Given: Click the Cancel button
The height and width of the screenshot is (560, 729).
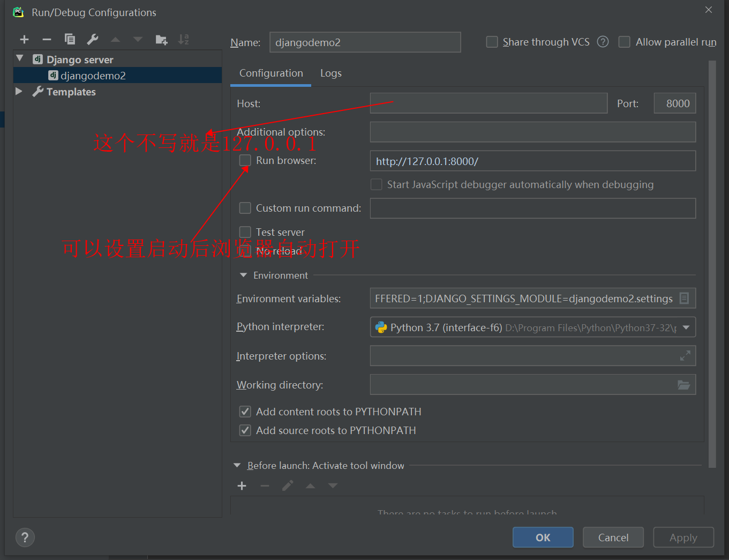Looking at the screenshot, I should (x=613, y=537).
